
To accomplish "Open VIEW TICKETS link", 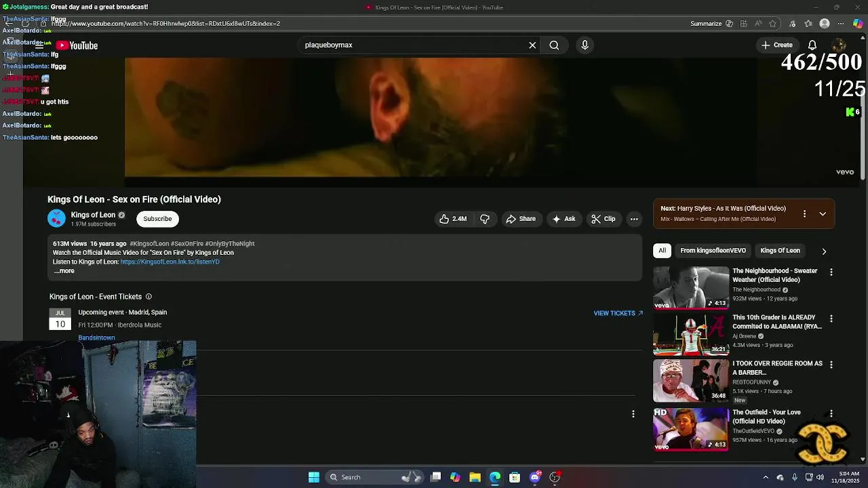I will (x=618, y=313).
